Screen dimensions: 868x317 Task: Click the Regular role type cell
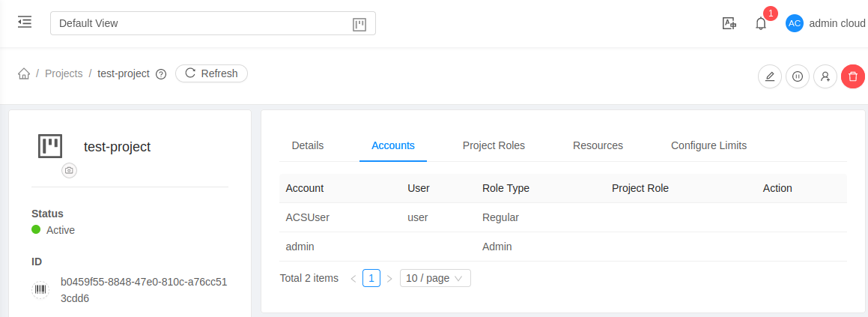pyautogui.click(x=500, y=217)
